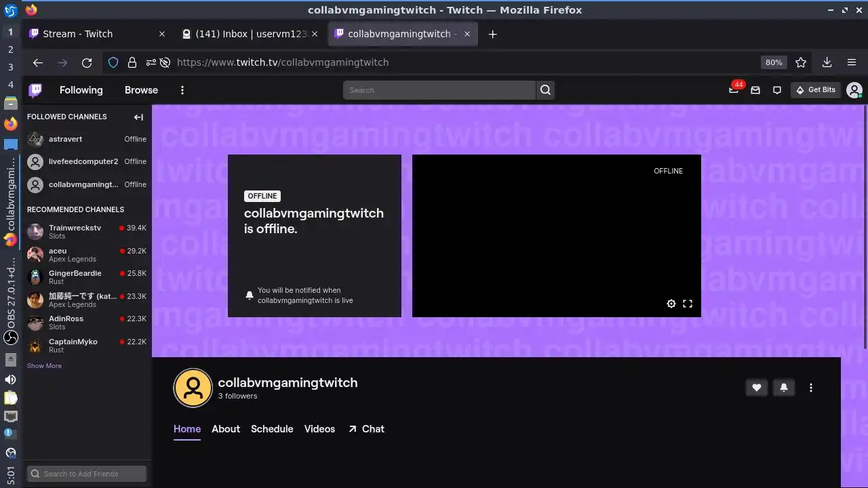Click the 80% zoom level indicator
Screen dimensions: 868x488
pos(774,62)
